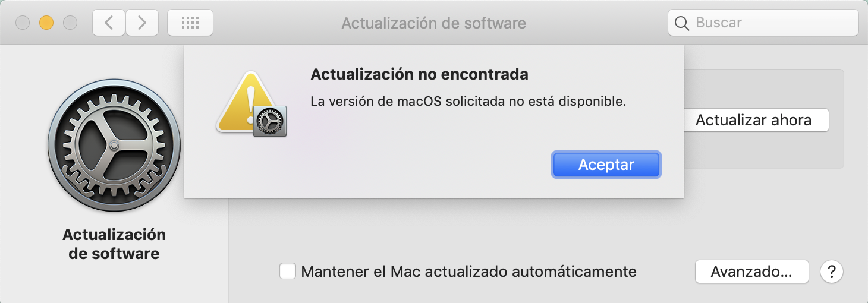The height and width of the screenshot is (303, 868).
Task: Click the macOS no está disponible message text
Action: tap(468, 102)
